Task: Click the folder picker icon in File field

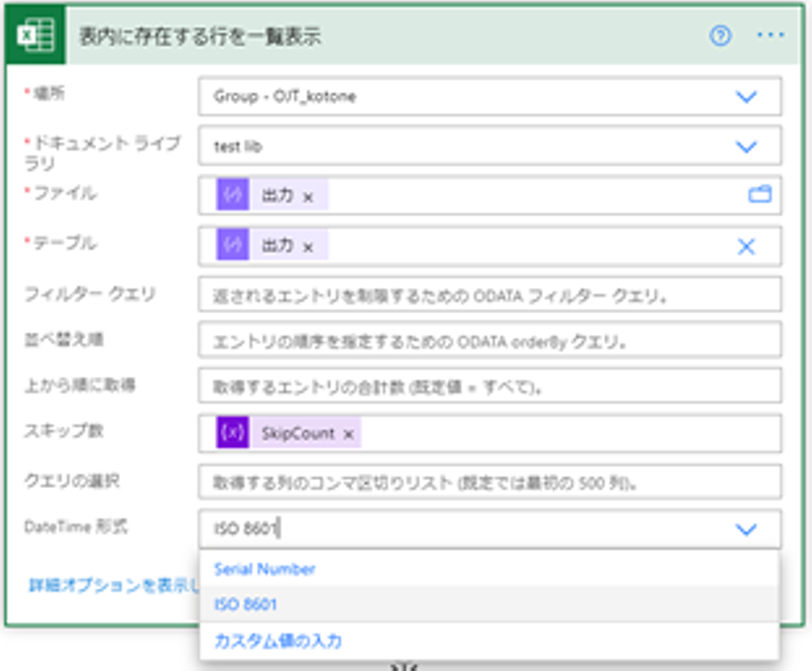Action: (760, 195)
